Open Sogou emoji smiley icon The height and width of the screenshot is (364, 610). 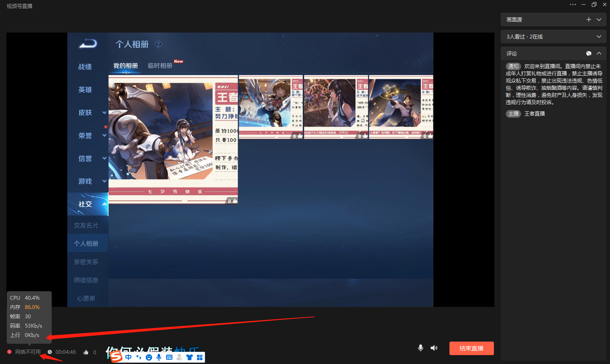tap(149, 357)
